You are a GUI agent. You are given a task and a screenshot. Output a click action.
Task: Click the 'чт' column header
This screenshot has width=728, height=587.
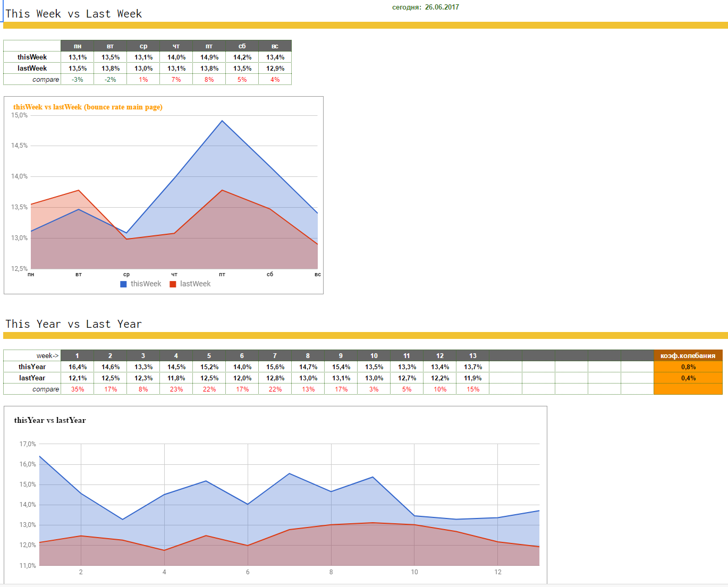click(x=176, y=46)
